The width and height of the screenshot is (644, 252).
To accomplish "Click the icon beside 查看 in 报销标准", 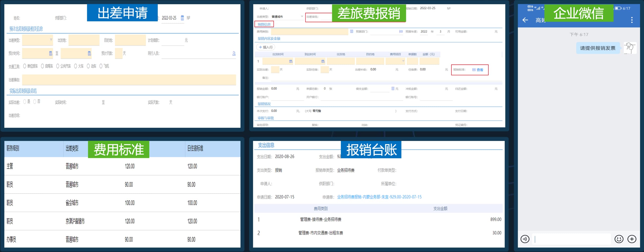I will coord(474,70).
